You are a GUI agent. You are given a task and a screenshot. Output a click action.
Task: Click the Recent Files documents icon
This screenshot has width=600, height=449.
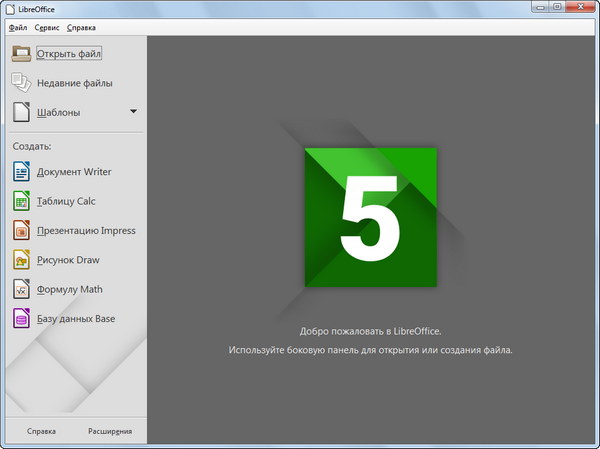click(22, 83)
